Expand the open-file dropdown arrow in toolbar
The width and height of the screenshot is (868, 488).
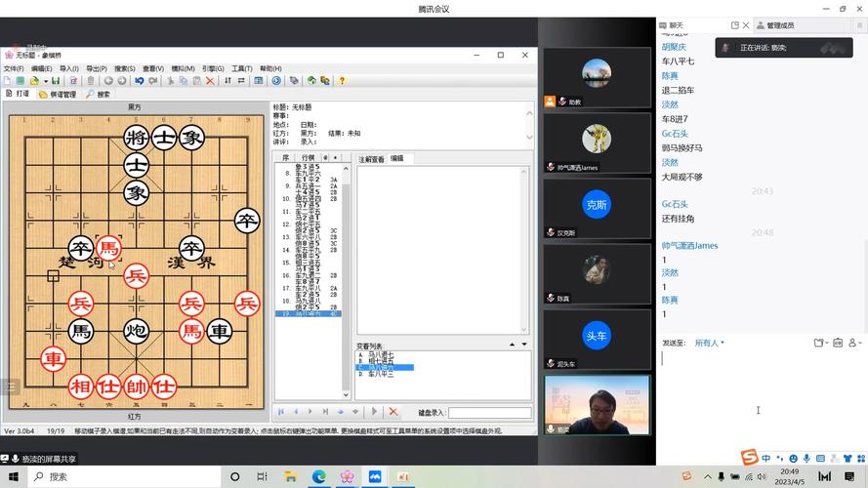point(46,81)
